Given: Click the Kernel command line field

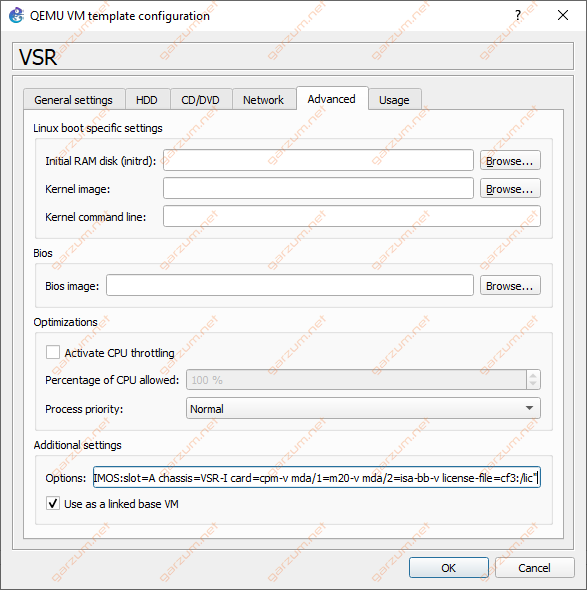Looking at the screenshot, I should [x=352, y=216].
